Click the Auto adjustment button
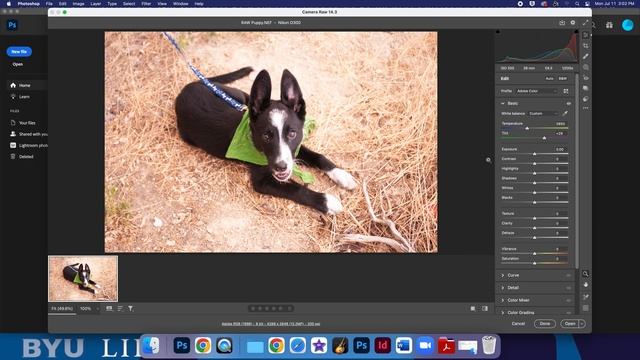This screenshot has height=360, width=640. pos(549,78)
